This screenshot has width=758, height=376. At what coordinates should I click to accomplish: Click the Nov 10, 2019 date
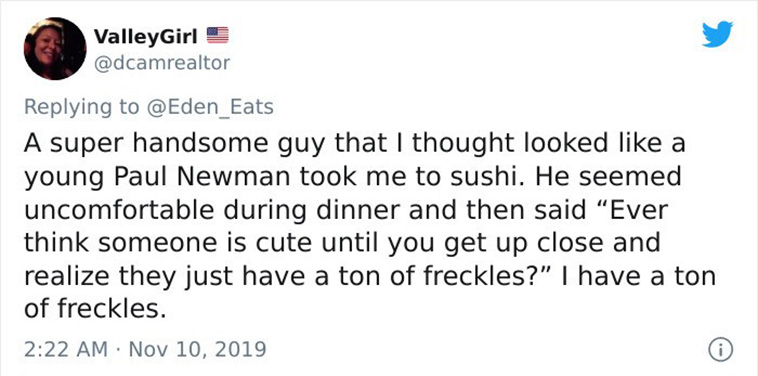point(198,348)
